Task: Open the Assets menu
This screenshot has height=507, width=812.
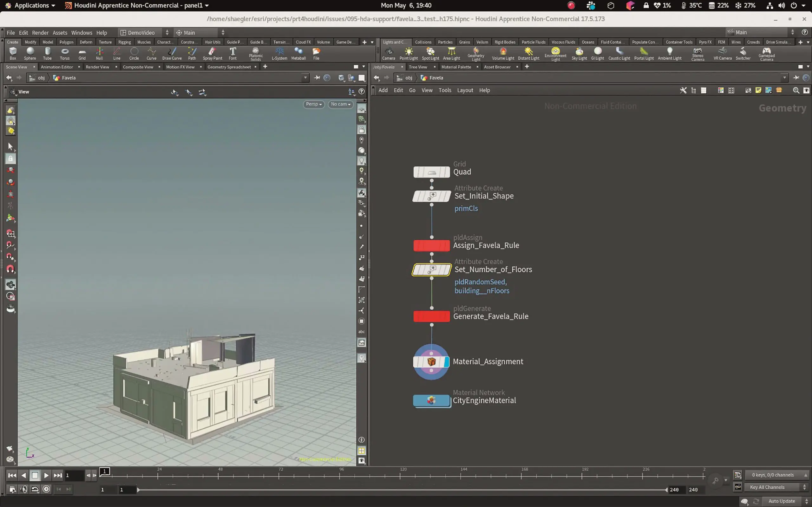Action: point(60,33)
